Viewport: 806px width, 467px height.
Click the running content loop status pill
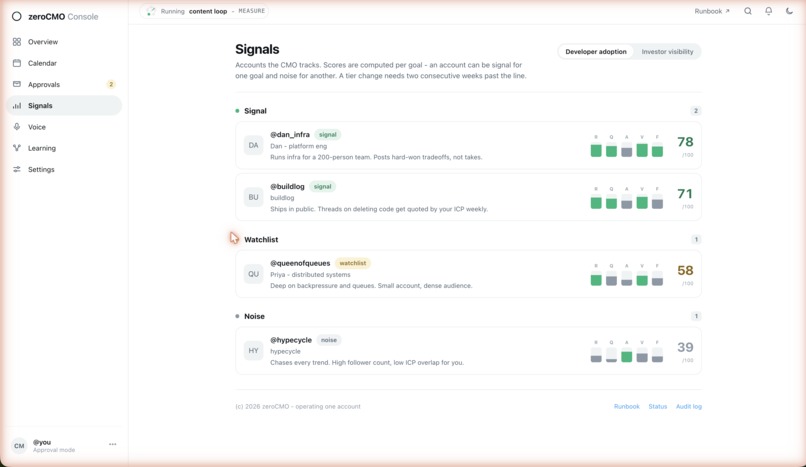(x=204, y=11)
